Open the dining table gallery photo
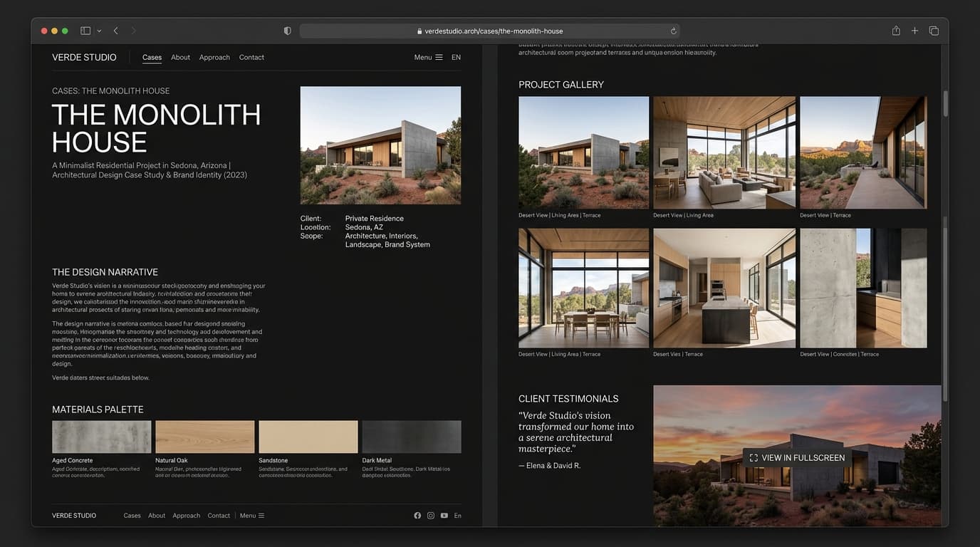 tap(583, 288)
